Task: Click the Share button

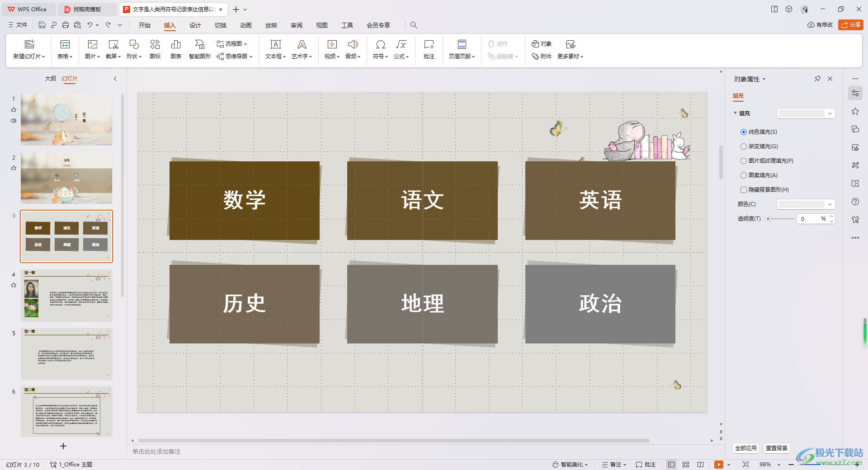Action: [851, 25]
